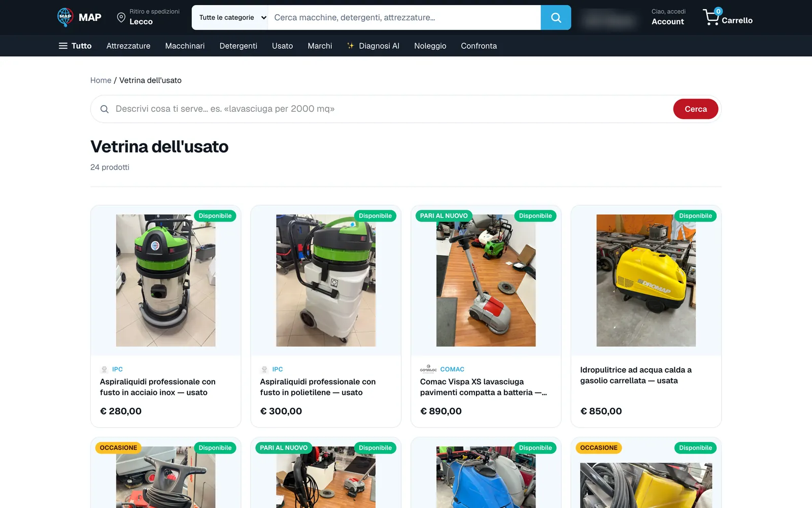This screenshot has width=812, height=508.
Task: Follow the Home breadcrumb link
Action: [100, 80]
